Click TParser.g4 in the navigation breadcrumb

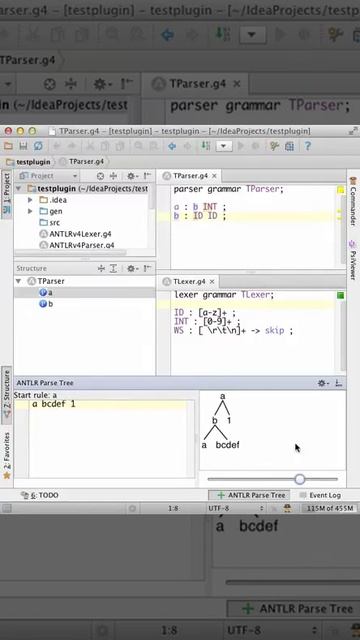(82, 162)
